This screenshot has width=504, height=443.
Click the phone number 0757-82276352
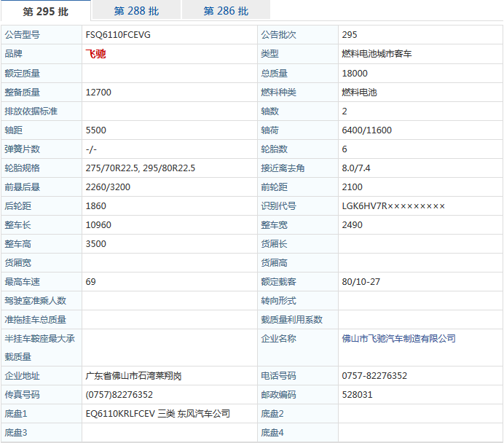tap(374, 376)
